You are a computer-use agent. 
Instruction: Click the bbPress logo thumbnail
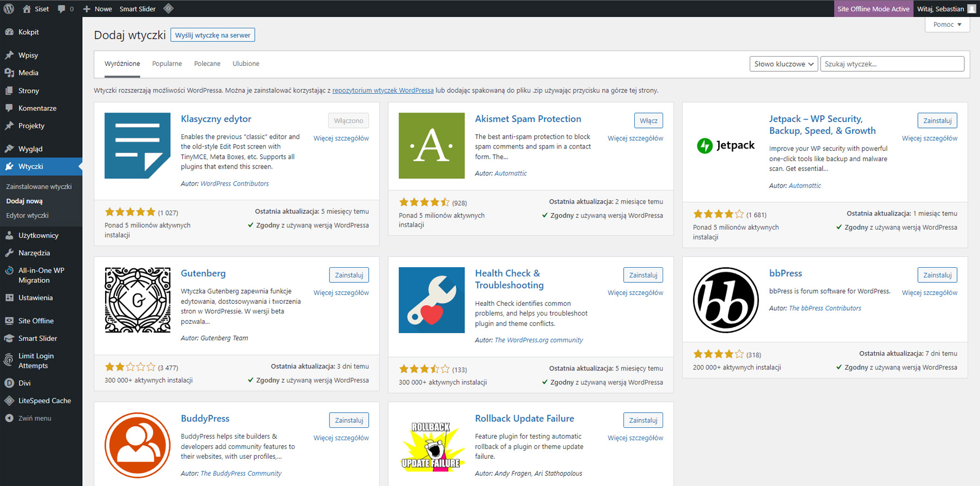coord(726,300)
